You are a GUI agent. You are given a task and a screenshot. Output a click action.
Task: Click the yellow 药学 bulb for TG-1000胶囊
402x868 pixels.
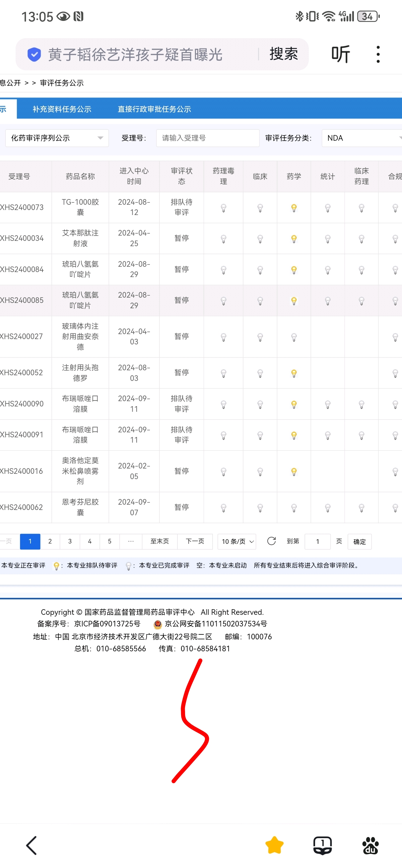pyautogui.click(x=294, y=208)
